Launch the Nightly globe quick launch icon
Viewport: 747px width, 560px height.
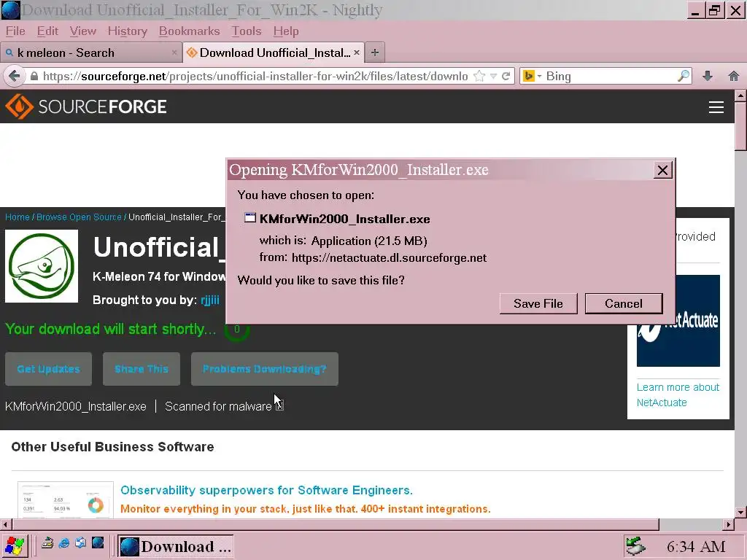click(x=98, y=542)
